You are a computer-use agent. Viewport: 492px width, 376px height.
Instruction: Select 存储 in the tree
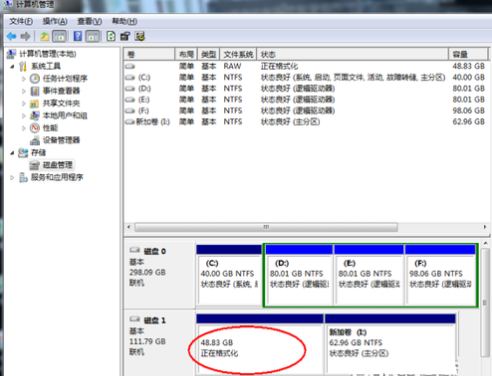38,152
